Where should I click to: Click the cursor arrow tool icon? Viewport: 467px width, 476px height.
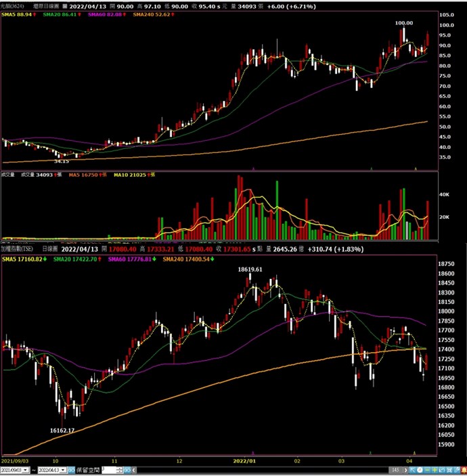tap(413, 469)
